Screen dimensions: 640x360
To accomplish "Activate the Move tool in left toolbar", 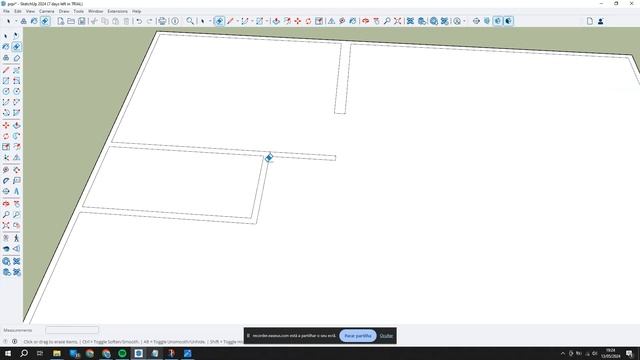I will [6, 125].
